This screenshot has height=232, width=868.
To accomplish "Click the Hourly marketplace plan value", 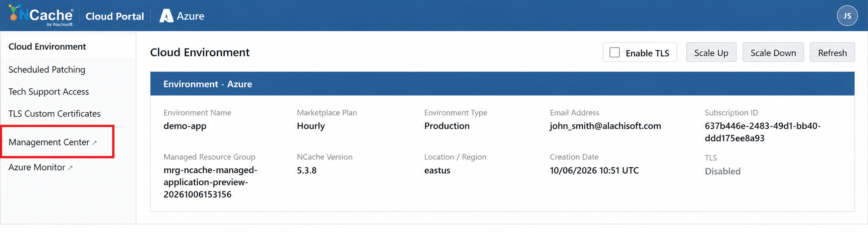I will (x=311, y=126).
